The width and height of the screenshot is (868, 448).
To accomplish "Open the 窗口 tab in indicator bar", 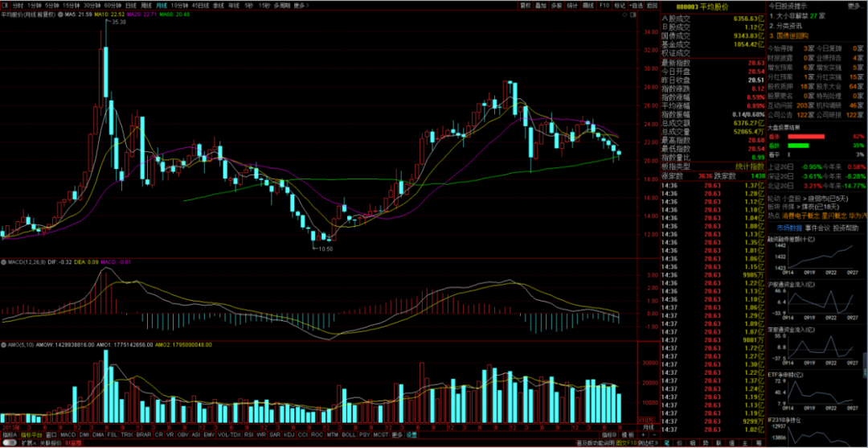I will click(x=51, y=434).
